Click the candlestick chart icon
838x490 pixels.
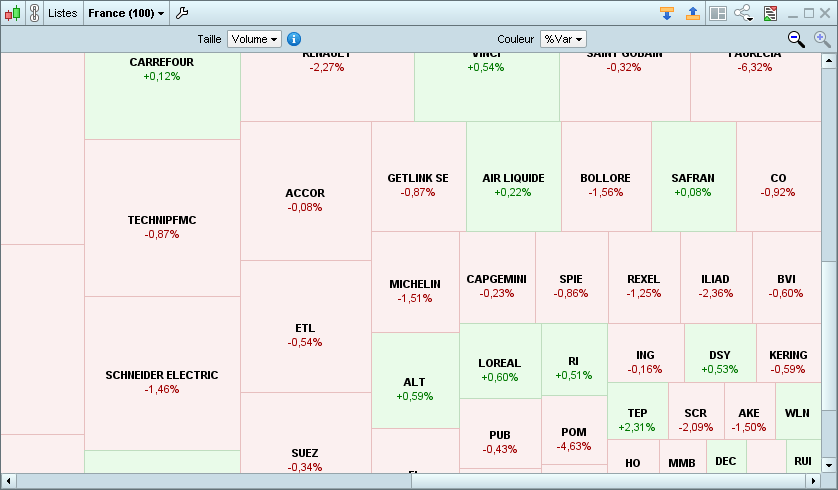tap(12, 13)
